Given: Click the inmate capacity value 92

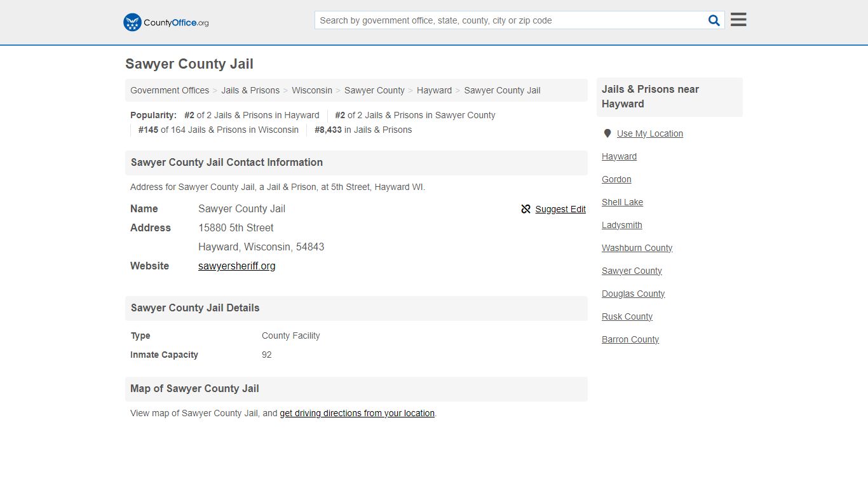Looking at the screenshot, I should click(x=267, y=355).
